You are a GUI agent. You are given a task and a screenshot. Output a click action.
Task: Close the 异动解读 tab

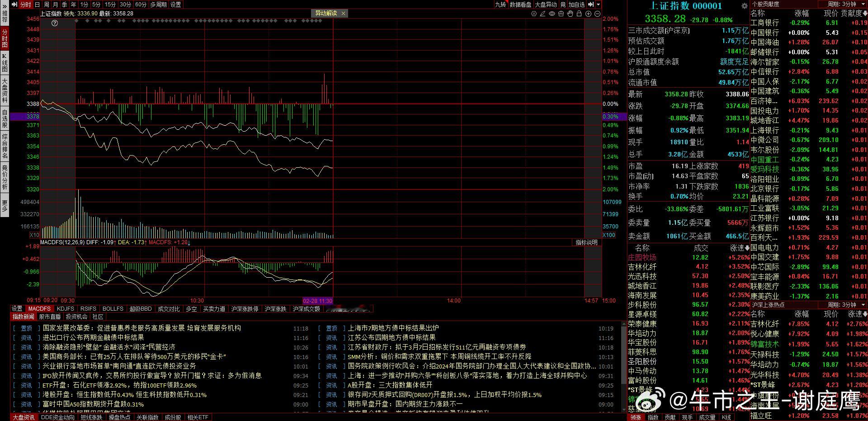343,14
